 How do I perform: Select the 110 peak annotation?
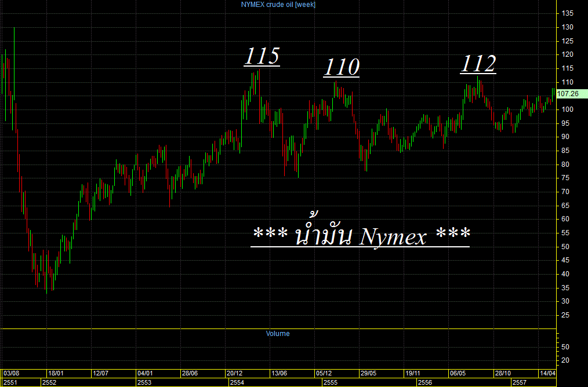click(341, 67)
